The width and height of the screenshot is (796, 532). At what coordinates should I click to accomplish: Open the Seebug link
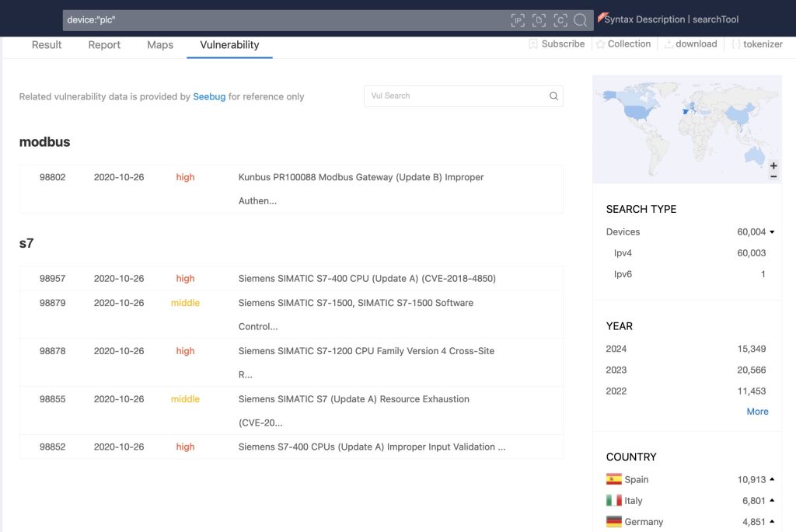click(x=209, y=96)
